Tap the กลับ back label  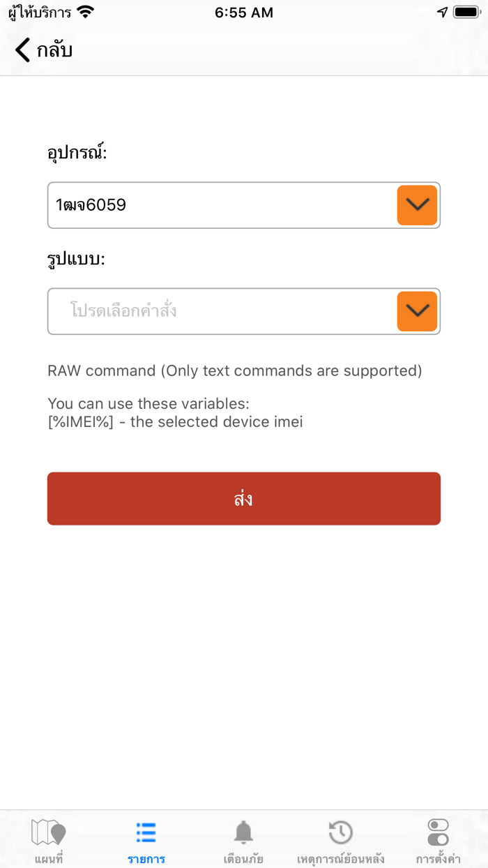pyautogui.click(x=54, y=50)
